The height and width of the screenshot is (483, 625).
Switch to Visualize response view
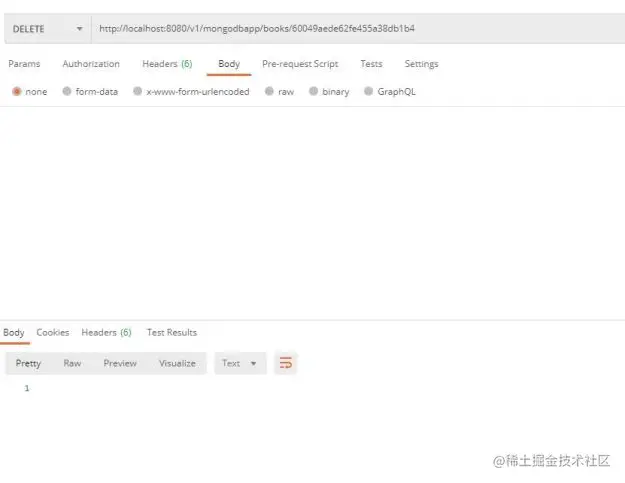click(x=177, y=363)
